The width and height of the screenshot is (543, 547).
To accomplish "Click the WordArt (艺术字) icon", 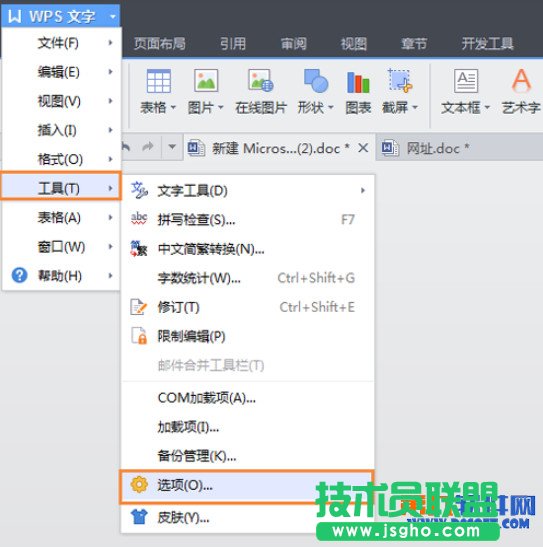I will tap(521, 81).
